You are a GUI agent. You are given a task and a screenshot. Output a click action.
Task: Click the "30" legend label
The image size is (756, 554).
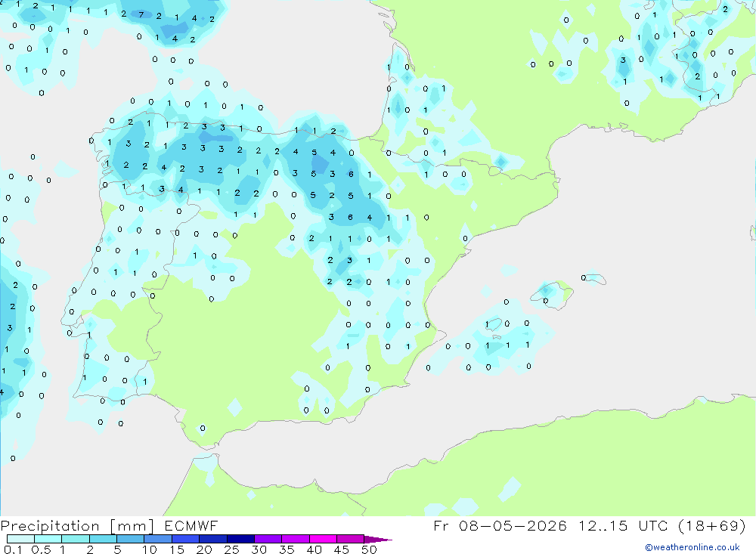click(259, 549)
